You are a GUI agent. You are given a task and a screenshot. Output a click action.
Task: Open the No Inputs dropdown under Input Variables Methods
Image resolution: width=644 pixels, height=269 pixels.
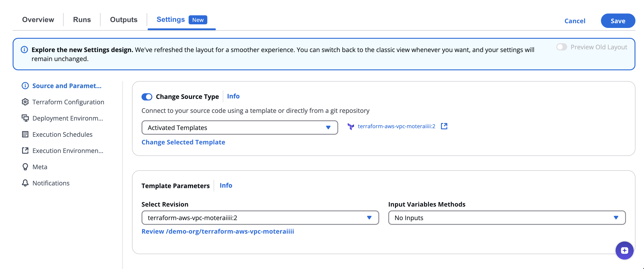507,218
